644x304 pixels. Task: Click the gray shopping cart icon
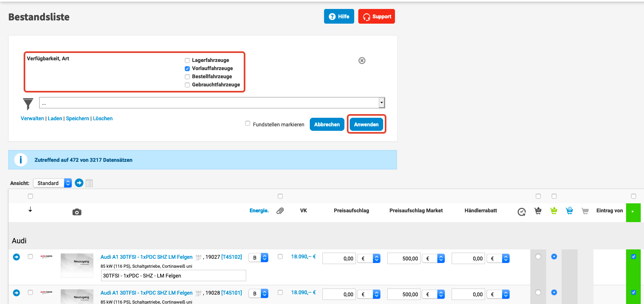(585, 211)
